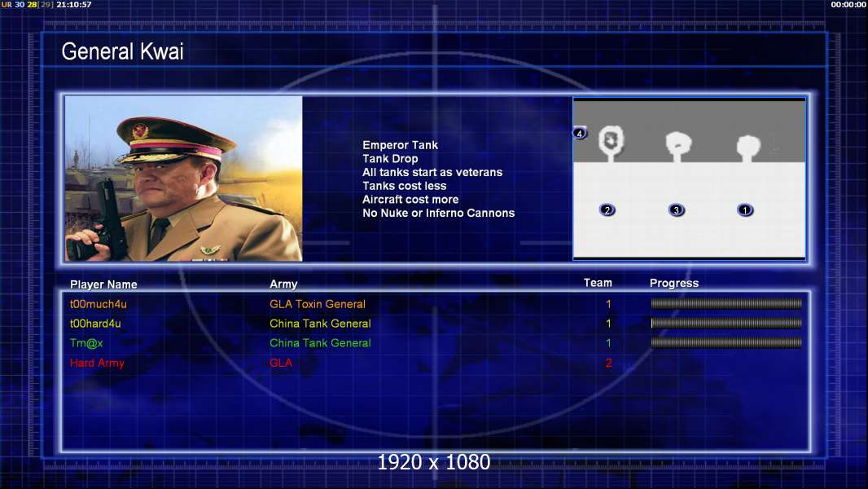This screenshot has height=489, width=868.
Task: Click Hard Army's GLA army entry
Action: coord(281,363)
